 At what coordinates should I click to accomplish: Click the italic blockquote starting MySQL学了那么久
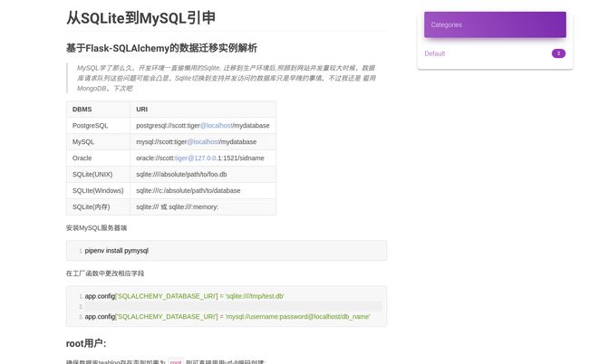(227, 78)
